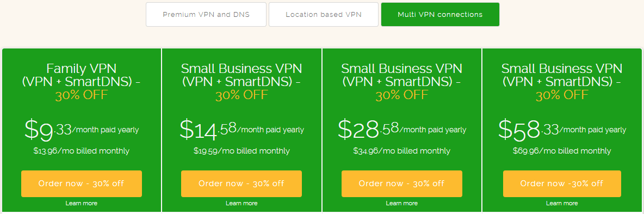Select the Multi VPN connections tab
The height and width of the screenshot is (214, 644).
pos(440,14)
